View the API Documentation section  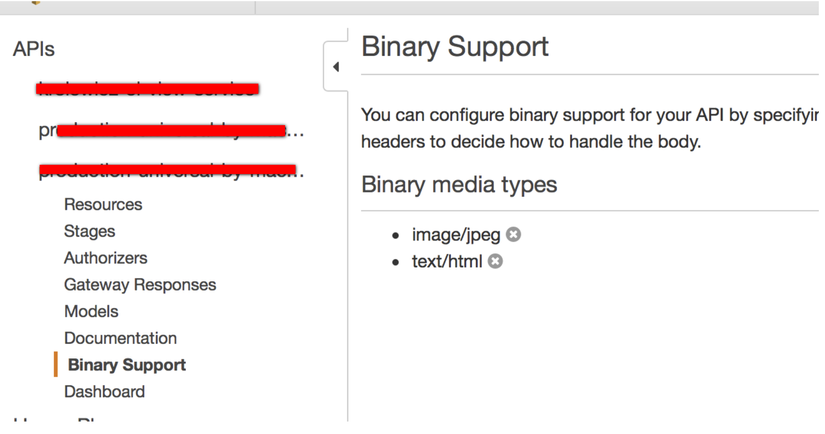click(120, 338)
